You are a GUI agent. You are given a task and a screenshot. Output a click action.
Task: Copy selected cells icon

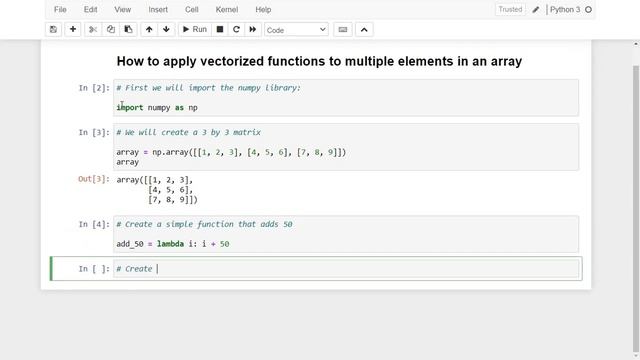tap(111, 29)
